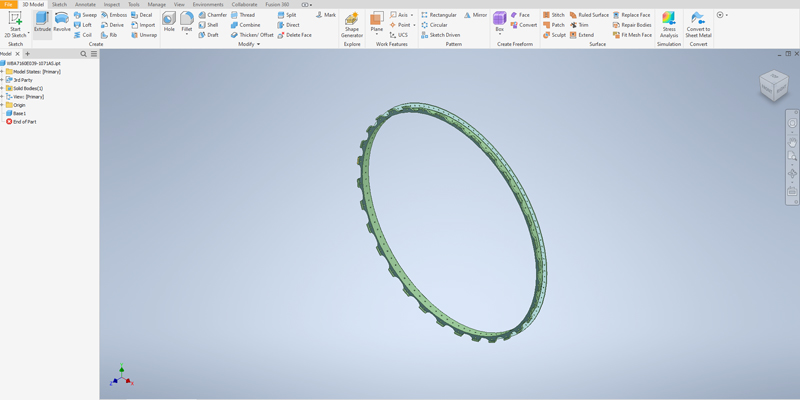
Task: Choose the Sweep feature
Action: coord(85,15)
